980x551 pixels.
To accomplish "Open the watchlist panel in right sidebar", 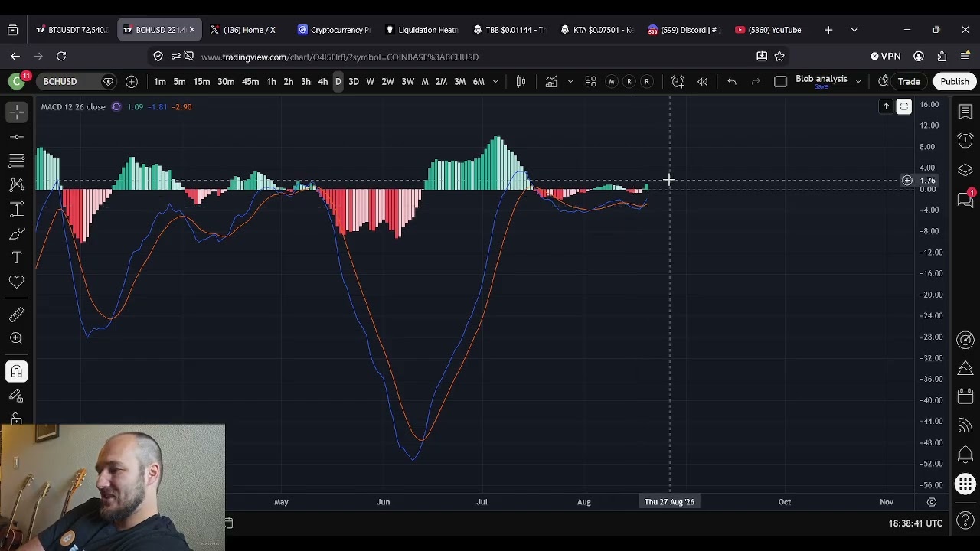I will click(x=965, y=112).
